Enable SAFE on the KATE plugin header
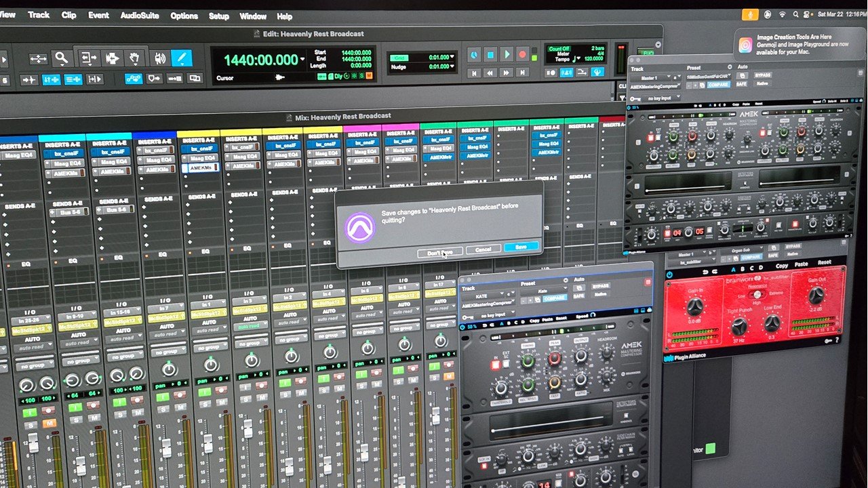 tap(578, 296)
